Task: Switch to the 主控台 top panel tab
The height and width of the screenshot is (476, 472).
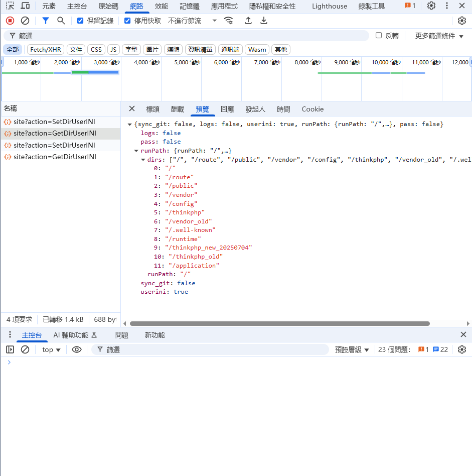Action: click(x=77, y=6)
